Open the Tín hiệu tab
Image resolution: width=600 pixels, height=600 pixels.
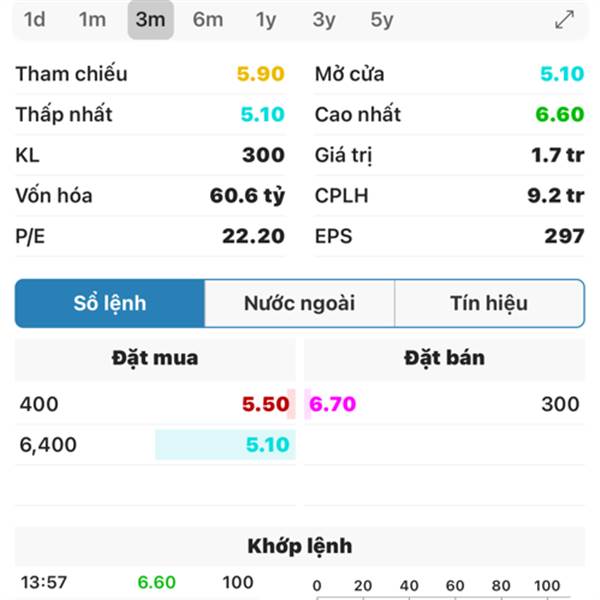489,303
